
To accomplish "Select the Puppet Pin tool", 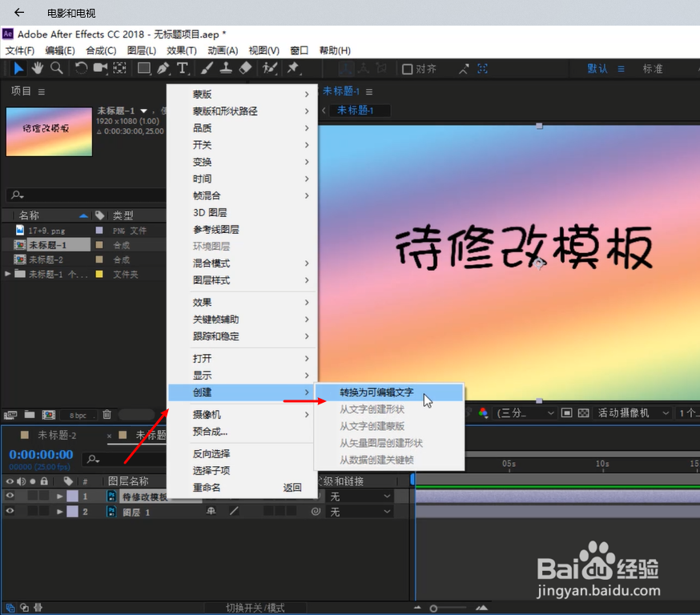I will [x=293, y=68].
